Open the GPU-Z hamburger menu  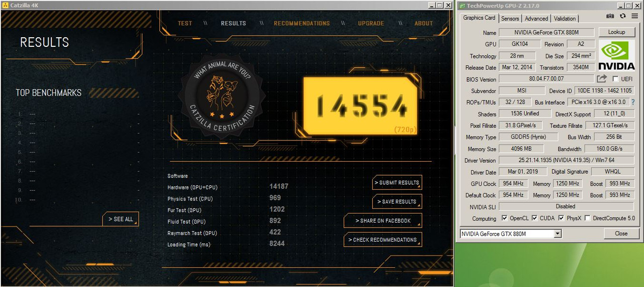(634, 16)
